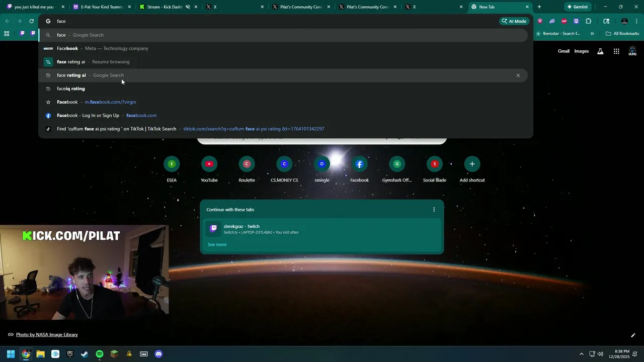Image resolution: width=644 pixels, height=362 pixels.
Task: Close the New Tab tab
Action: [x=527, y=7]
